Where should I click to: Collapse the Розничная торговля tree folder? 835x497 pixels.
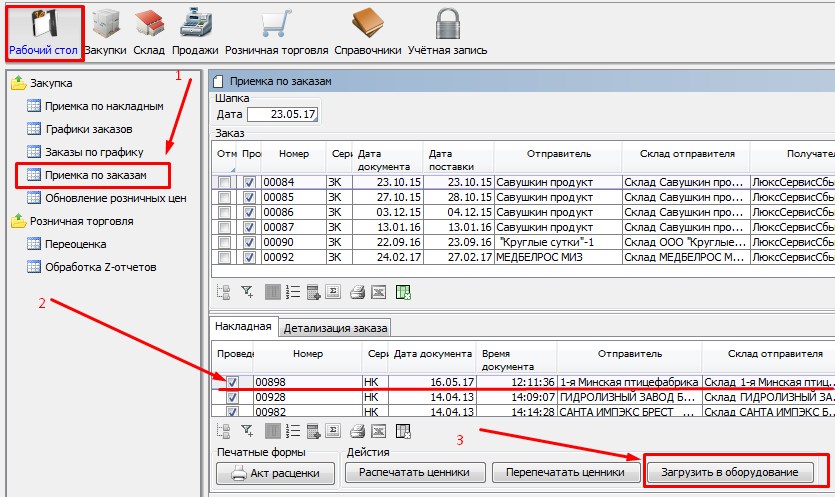pos(19,221)
